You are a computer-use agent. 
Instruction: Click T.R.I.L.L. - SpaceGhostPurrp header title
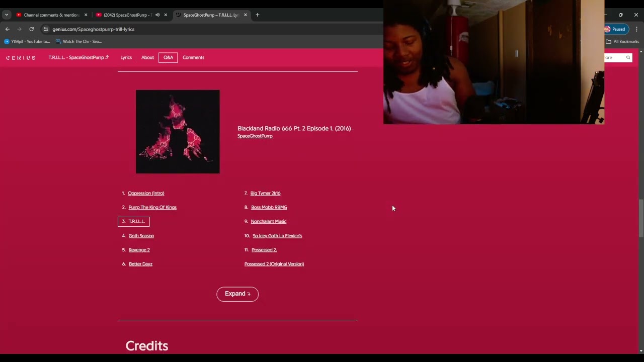click(78, 57)
